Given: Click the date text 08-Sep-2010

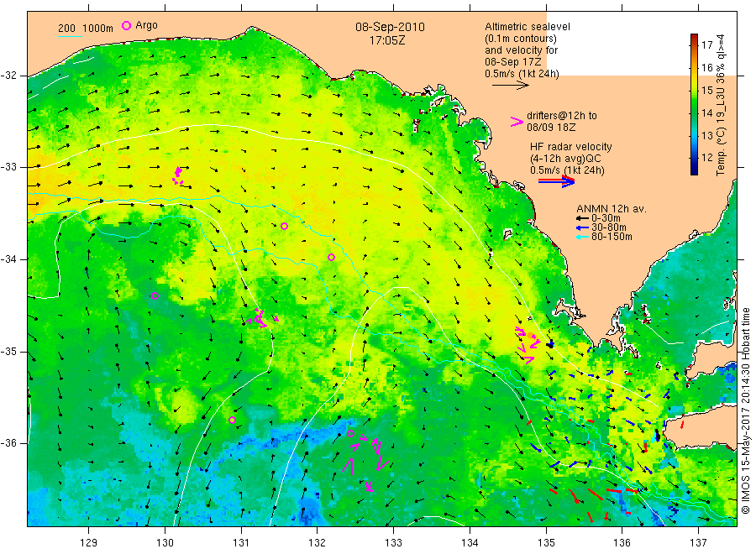Looking at the screenshot, I should pyautogui.click(x=390, y=27).
